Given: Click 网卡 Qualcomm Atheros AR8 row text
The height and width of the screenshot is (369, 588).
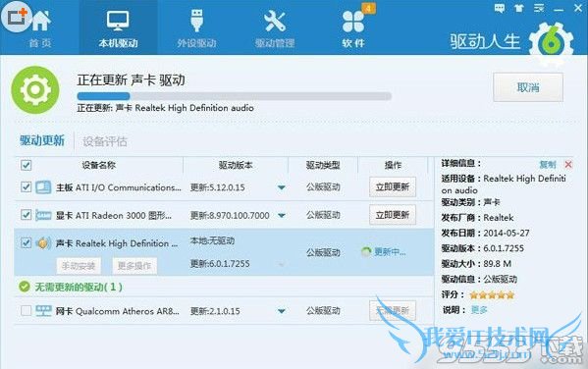Looking at the screenshot, I should click(x=118, y=311).
